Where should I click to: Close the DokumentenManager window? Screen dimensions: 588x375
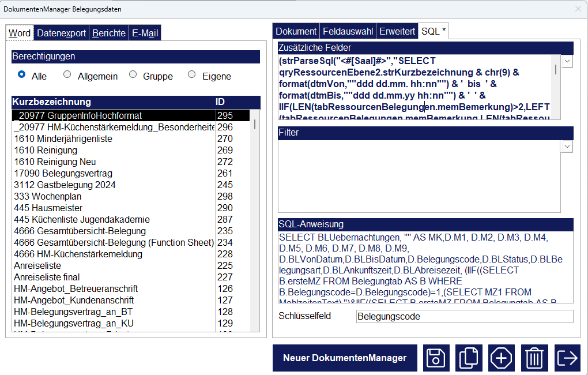578,9
